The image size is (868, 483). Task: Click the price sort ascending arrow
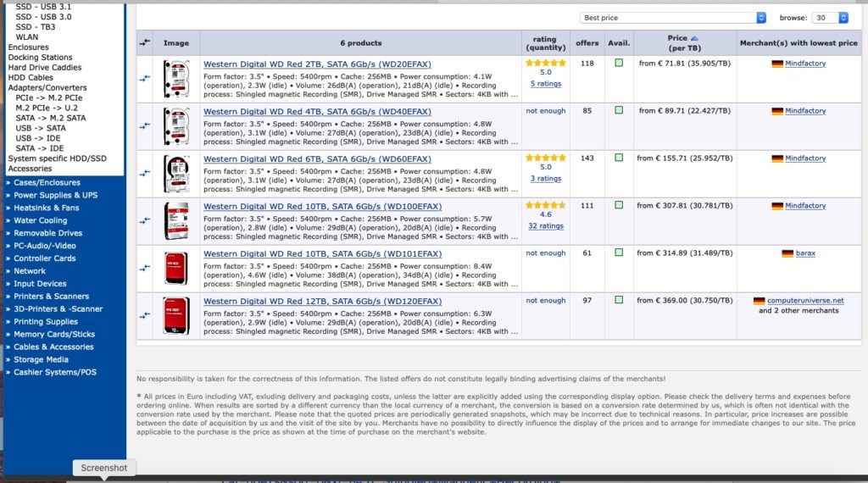pyautogui.click(x=694, y=38)
